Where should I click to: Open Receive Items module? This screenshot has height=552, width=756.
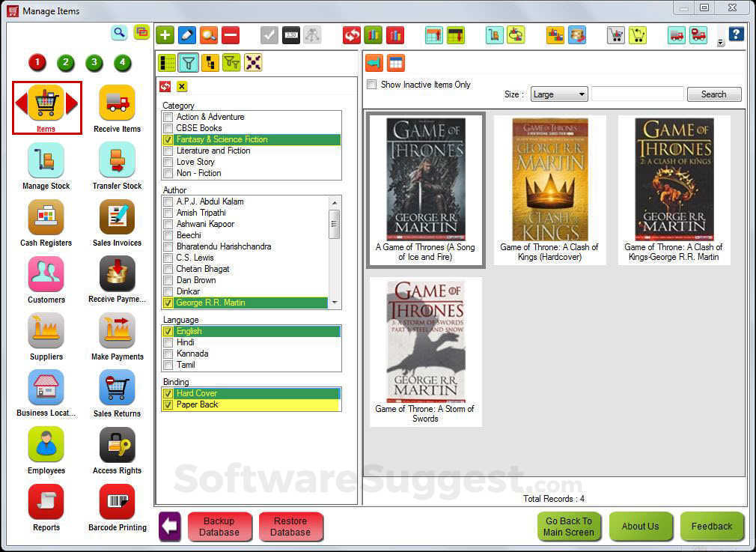(118, 109)
